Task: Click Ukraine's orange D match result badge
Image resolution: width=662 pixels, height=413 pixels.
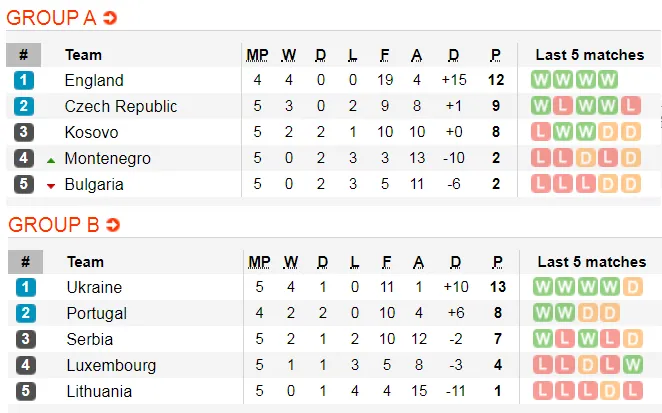Action: coord(630,287)
